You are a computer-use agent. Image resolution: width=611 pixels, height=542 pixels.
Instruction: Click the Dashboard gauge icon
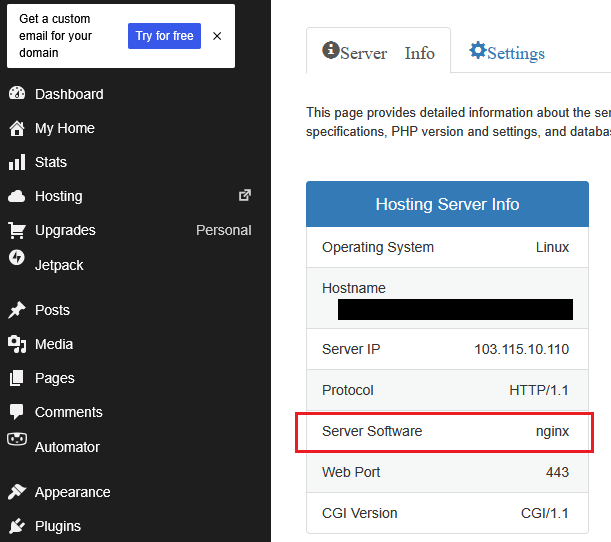point(17,94)
